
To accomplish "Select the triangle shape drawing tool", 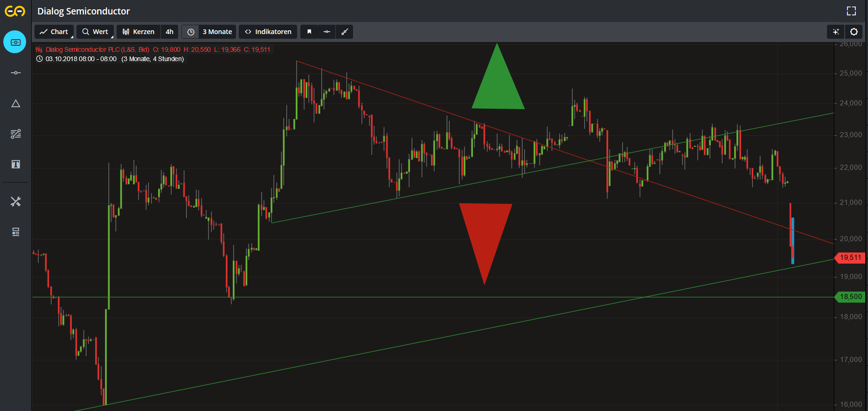I will [x=15, y=104].
